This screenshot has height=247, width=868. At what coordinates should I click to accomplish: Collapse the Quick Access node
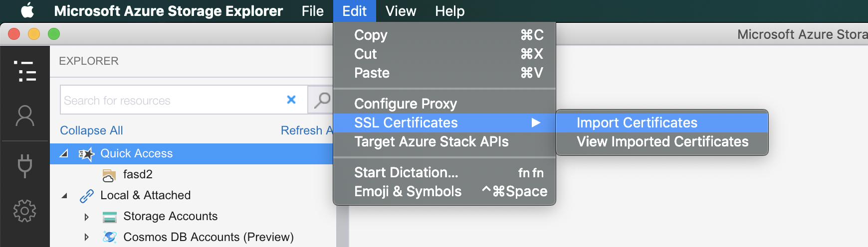tap(64, 154)
